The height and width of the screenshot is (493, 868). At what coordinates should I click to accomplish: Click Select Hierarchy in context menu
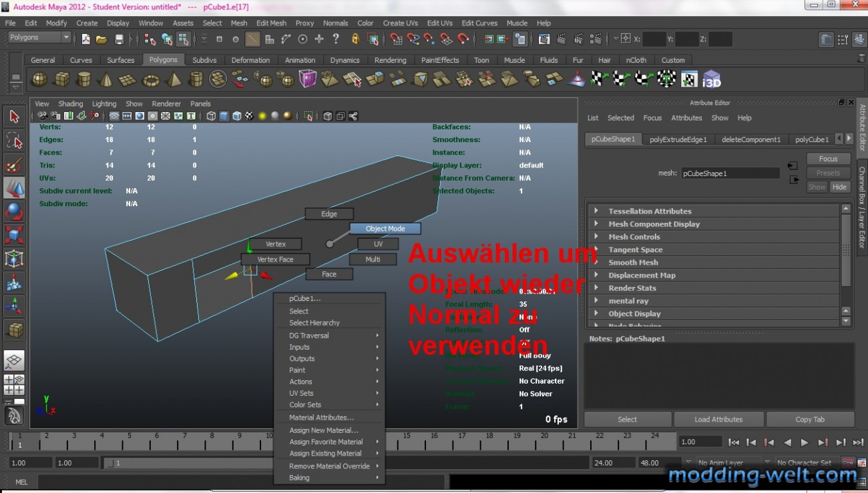tap(314, 323)
